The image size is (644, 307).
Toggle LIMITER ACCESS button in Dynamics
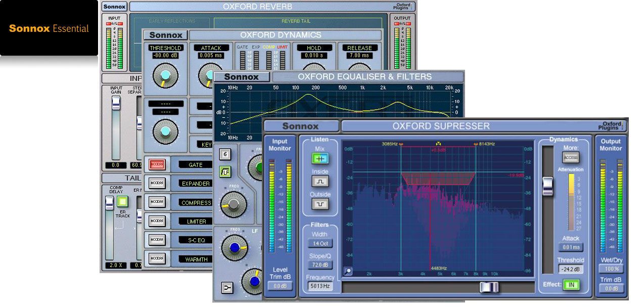click(157, 221)
